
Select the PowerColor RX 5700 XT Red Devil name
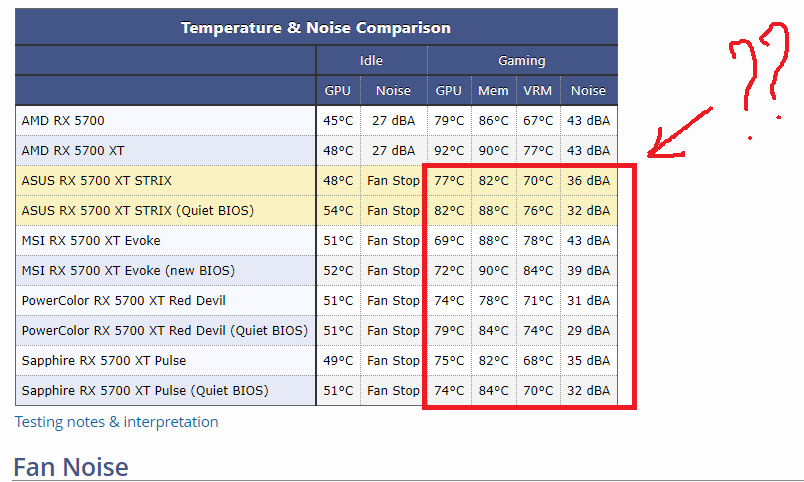(x=123, y=301)
